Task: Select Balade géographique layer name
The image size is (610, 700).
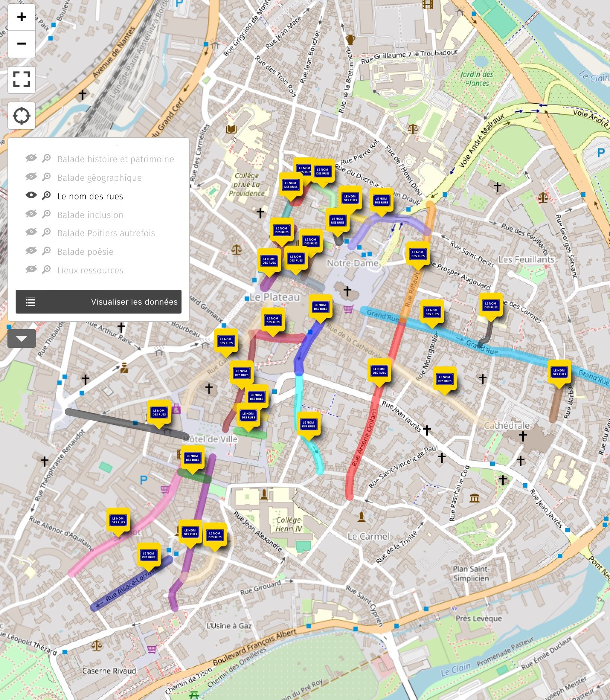Action: (x=99, y=178)
